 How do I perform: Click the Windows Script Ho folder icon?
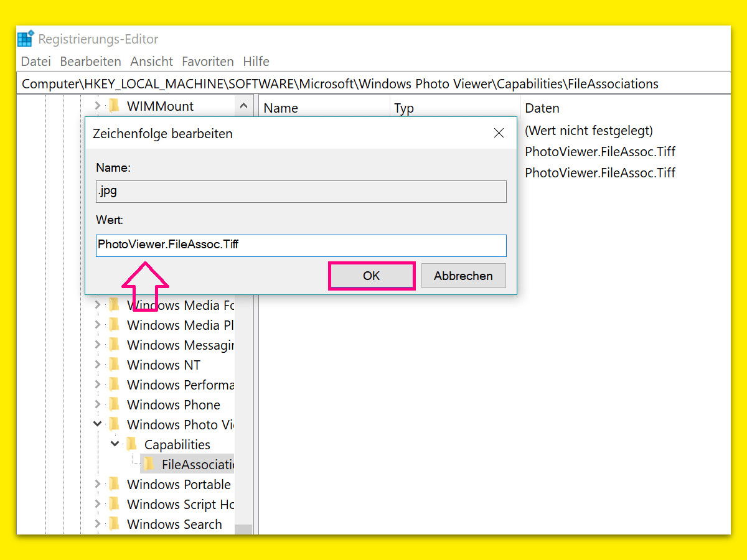(114, 504)
